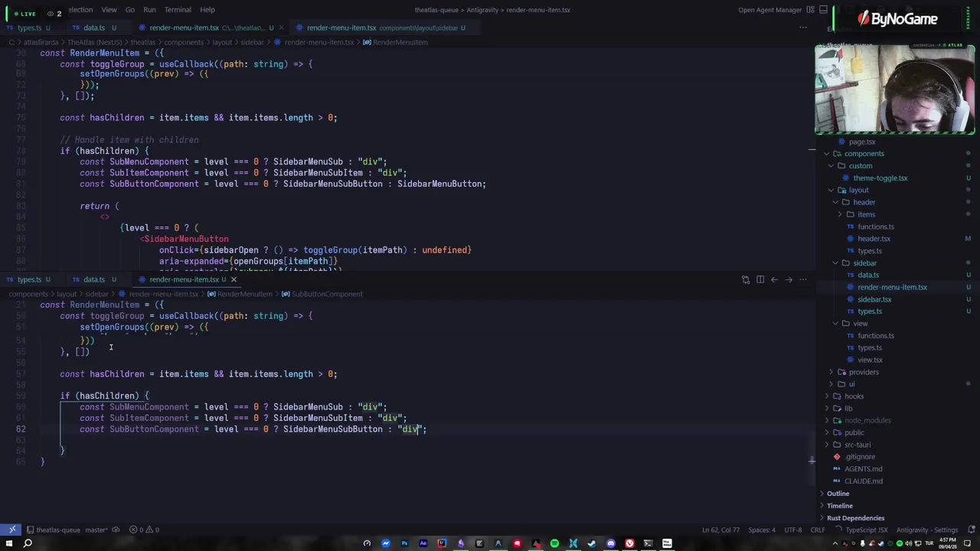Collapse the view folder
This screenshot has width=980, height=551.
[861, 324]
